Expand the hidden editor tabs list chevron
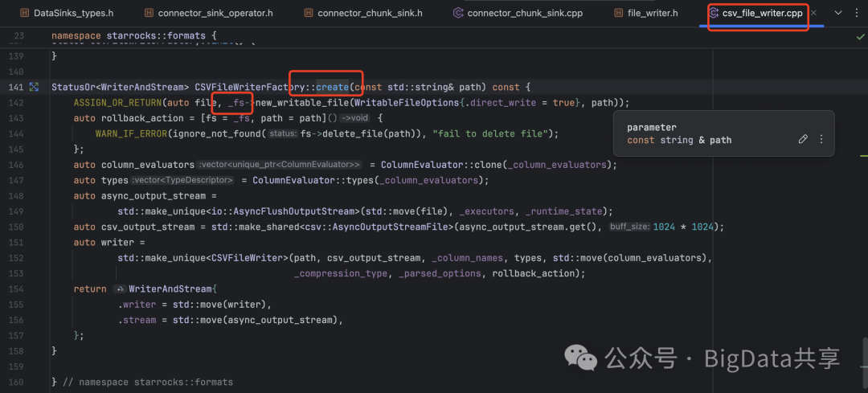This screenshot has height=393, width=868. coord(838,13)
